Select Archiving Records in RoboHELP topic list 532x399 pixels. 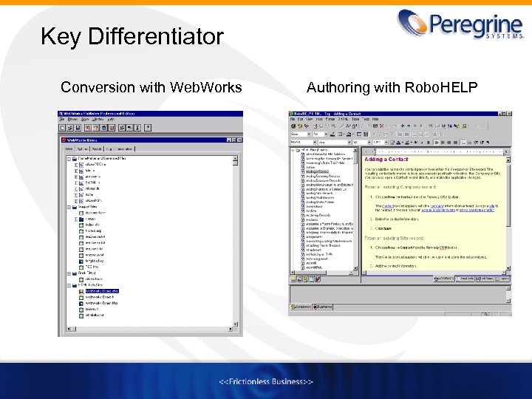[x=318, y=215]
